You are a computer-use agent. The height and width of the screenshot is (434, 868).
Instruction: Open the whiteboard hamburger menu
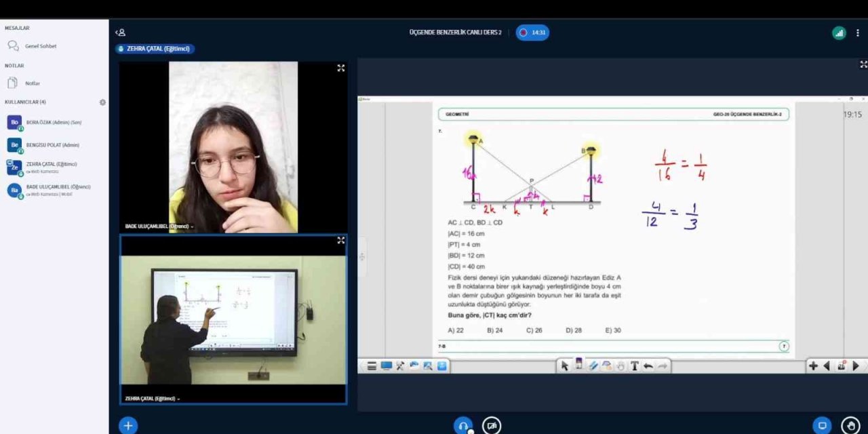pyautogui.click(x=372, y=366)
